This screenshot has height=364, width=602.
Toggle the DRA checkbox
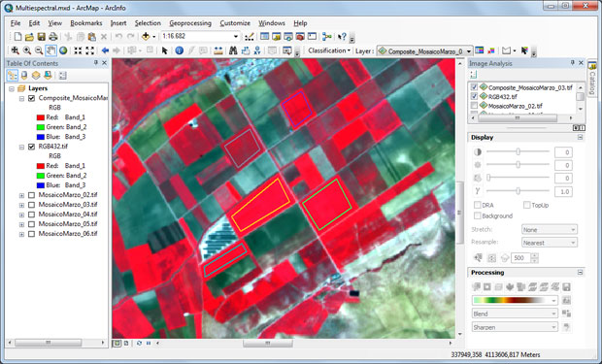point(477,205)
